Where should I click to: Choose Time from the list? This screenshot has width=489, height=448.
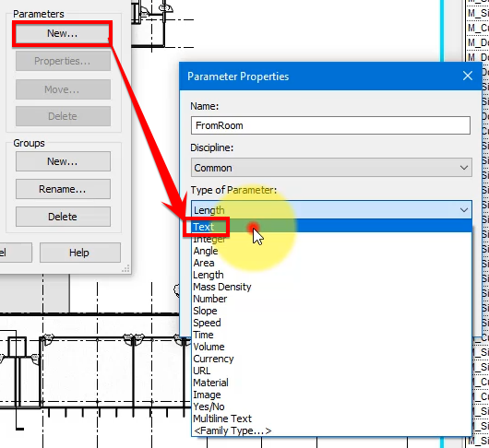[331, 335]
